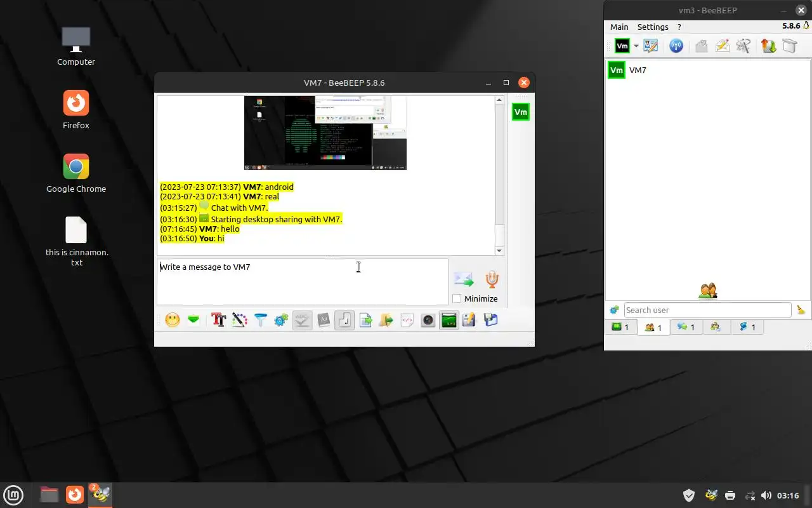Open user list options gear icon
This screenshot has width=812, height=508.
coord(614,310)
